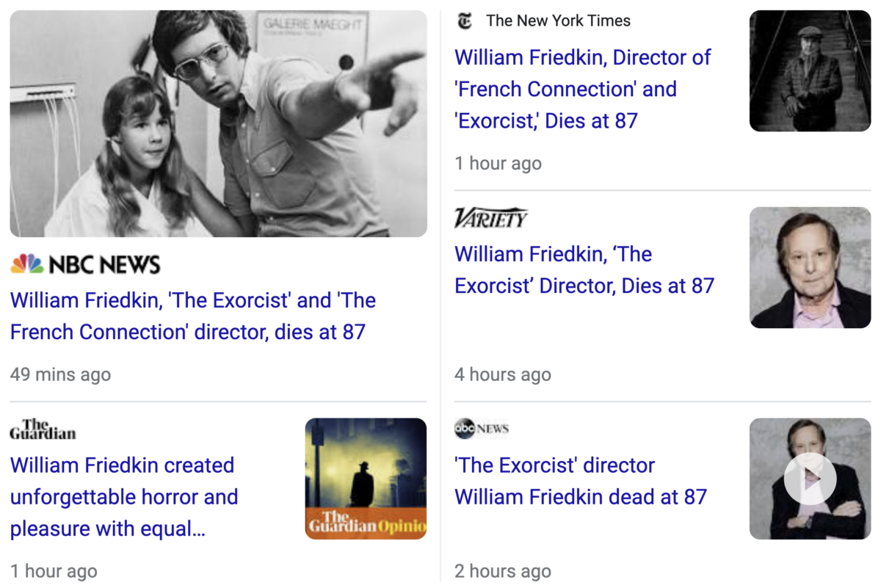Click the large black-and-white Friedkin set photo

click(218, 123)
